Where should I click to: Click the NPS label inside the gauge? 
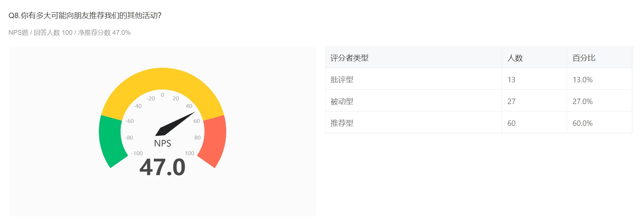162,143
